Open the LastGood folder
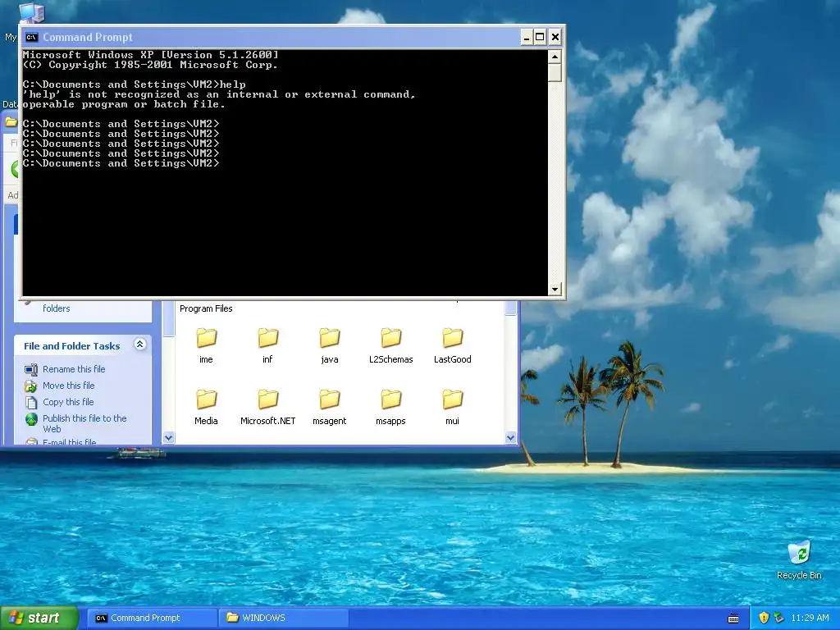This screenshot has width=840, height=630. click(452, 345)
